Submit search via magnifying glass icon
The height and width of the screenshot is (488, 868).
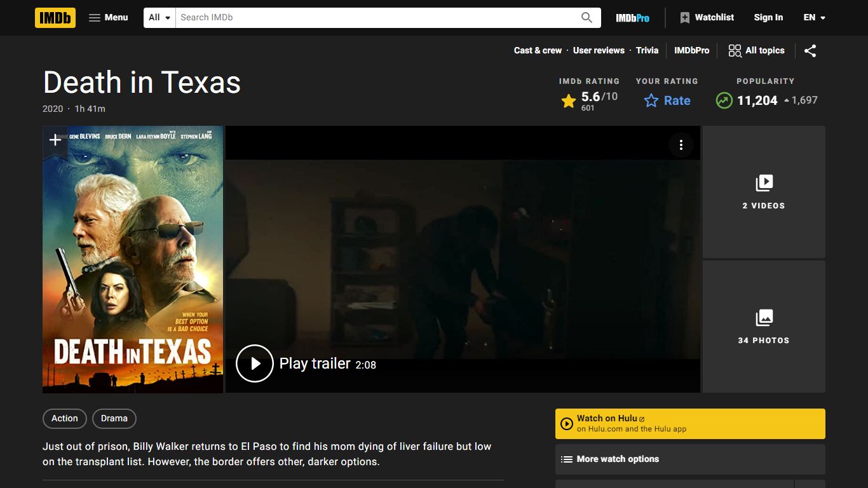point(587,18)
